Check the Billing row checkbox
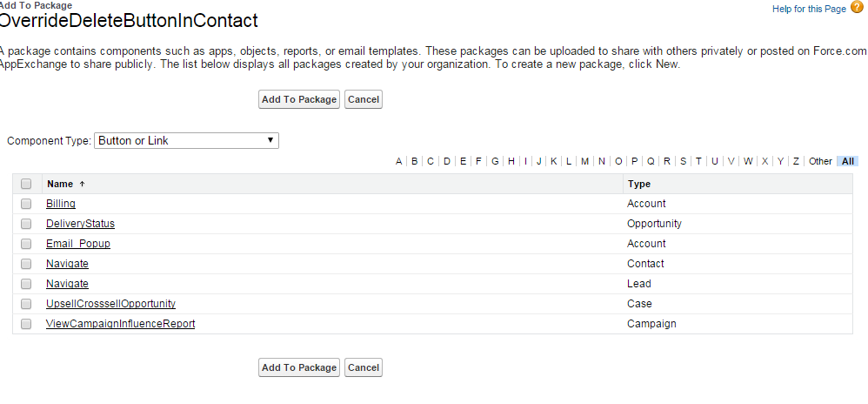The height and width of the screenshot is (404, 868). pos(26,204)
